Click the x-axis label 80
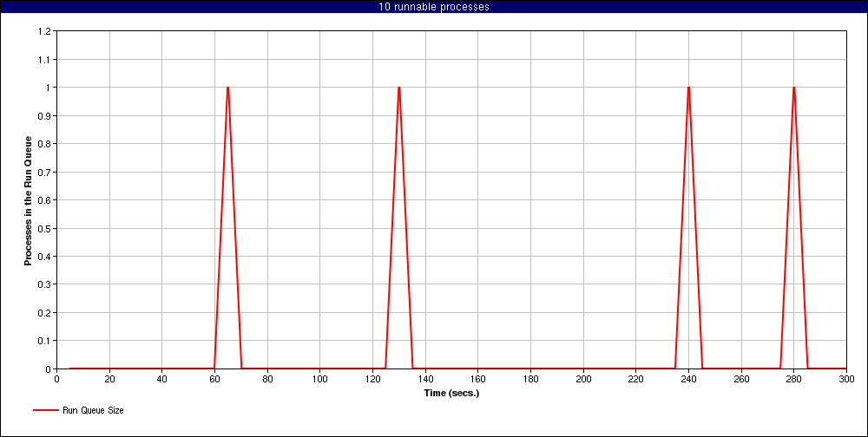This screenshot has width=868, height=437. (267, 379)
